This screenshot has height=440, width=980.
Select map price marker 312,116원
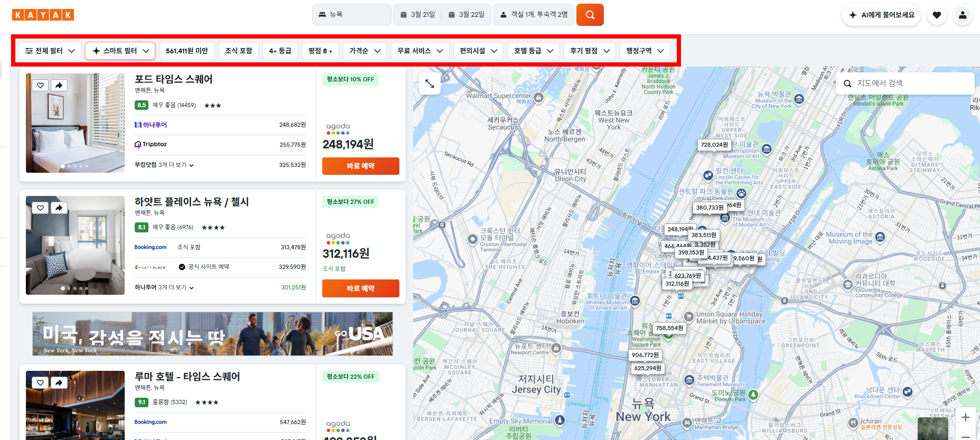(x=677, y=284)
